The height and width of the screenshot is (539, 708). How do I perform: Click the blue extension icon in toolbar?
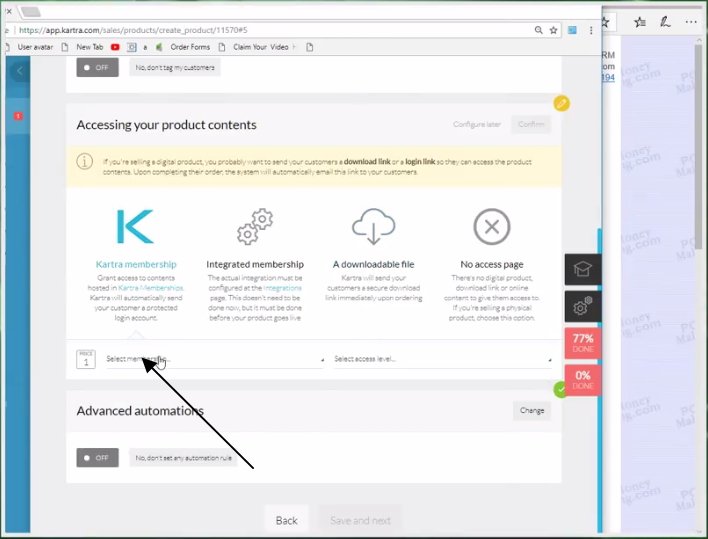(x=572, y=30)
